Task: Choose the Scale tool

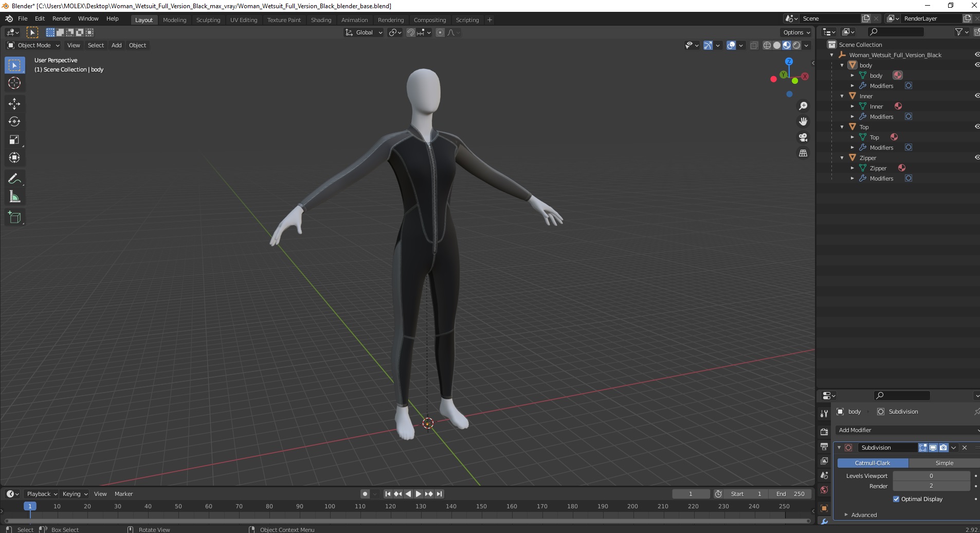Action: (14, 139)
